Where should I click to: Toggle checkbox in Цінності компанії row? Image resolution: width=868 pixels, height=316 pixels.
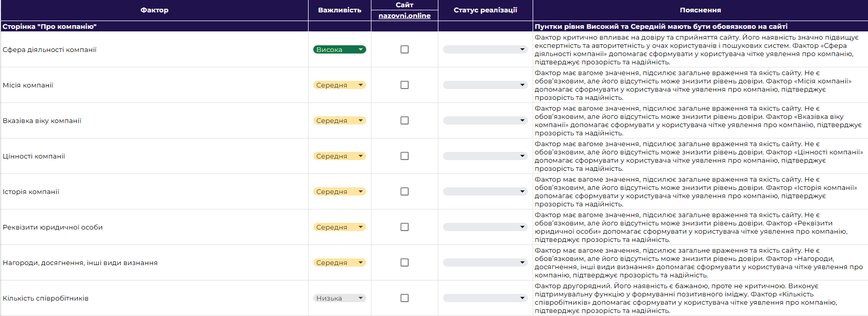404,156
